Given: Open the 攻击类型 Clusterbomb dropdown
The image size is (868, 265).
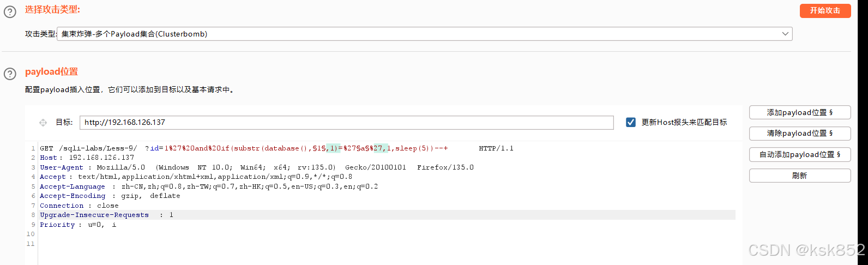Looking at the screenshot, I should pos(424,34).
